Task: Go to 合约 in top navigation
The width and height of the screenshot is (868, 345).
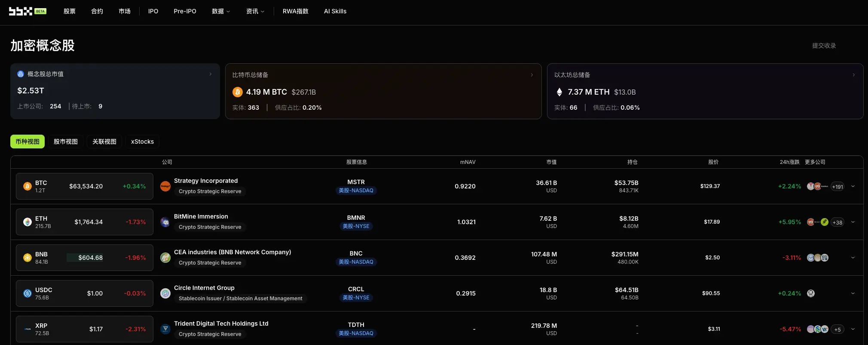Action: (97, 11)
